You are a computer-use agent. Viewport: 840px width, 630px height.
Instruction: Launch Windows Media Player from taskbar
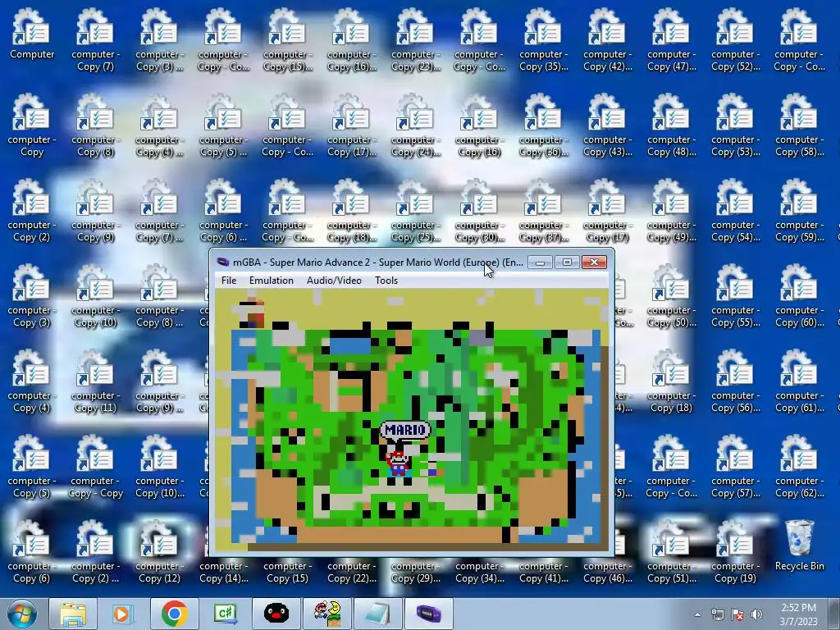tap(123, 614)
